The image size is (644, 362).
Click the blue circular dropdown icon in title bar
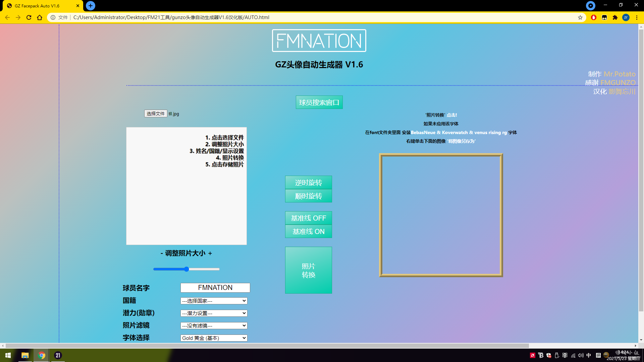(x=591, y=5)
